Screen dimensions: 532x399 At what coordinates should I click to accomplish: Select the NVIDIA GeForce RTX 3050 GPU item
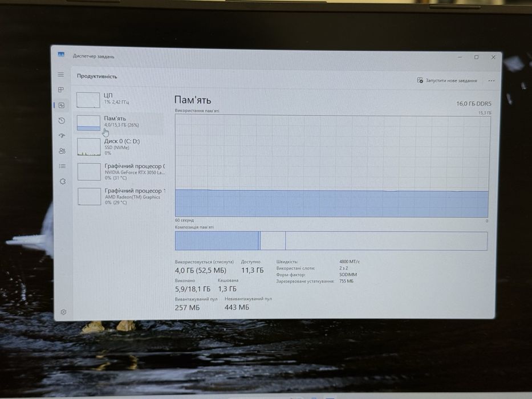click(x=120, y=172)
